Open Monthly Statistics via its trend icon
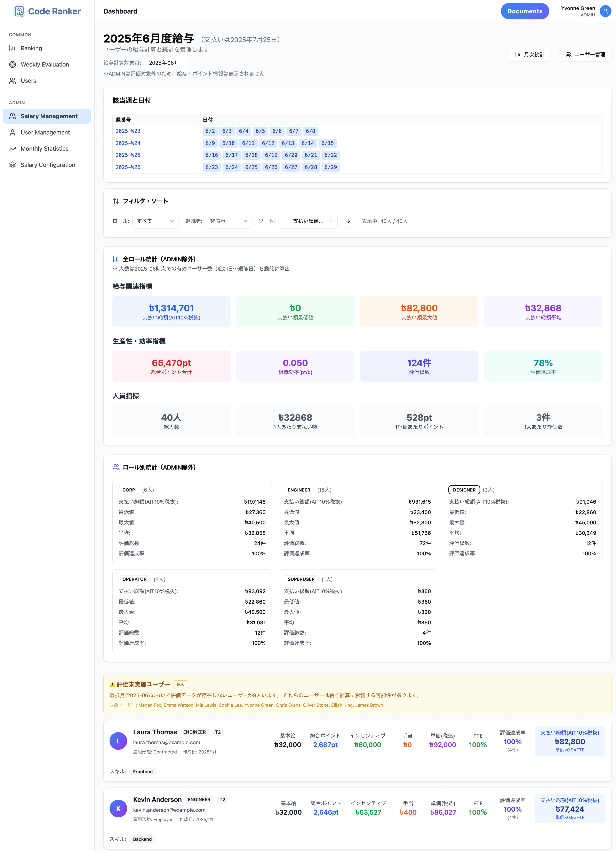The height and width of the screenshot is (851, 616). [x=12, y=148]
